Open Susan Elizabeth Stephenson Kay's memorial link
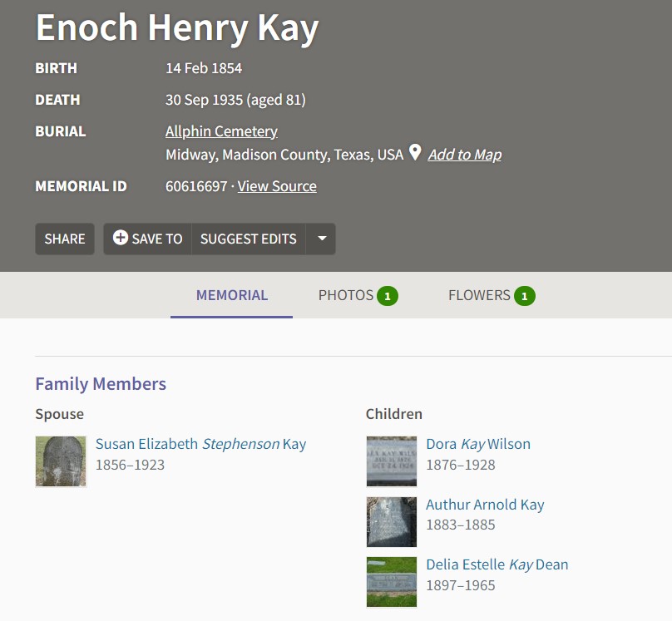Image resolution: width=672 pixels, height=621 pixels. pyautogui.click(x=200, y=444)
